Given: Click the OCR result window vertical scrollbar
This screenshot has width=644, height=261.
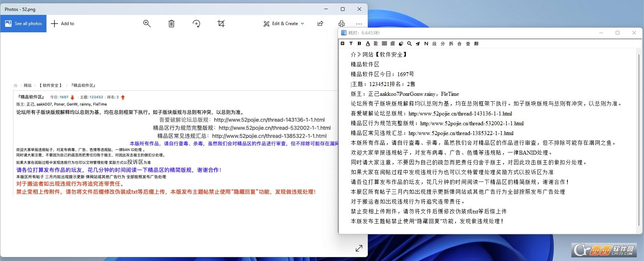Looking at the screenshot, I should tap(639, 140).
